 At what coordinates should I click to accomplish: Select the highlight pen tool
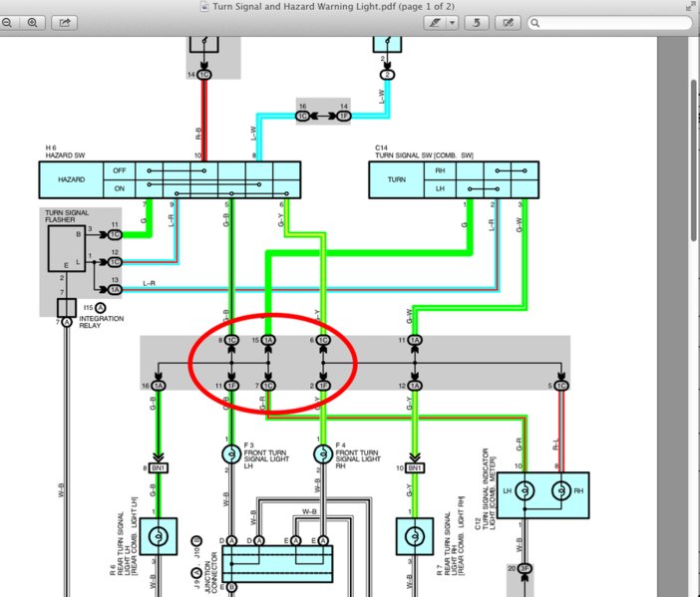click(435, 23)
